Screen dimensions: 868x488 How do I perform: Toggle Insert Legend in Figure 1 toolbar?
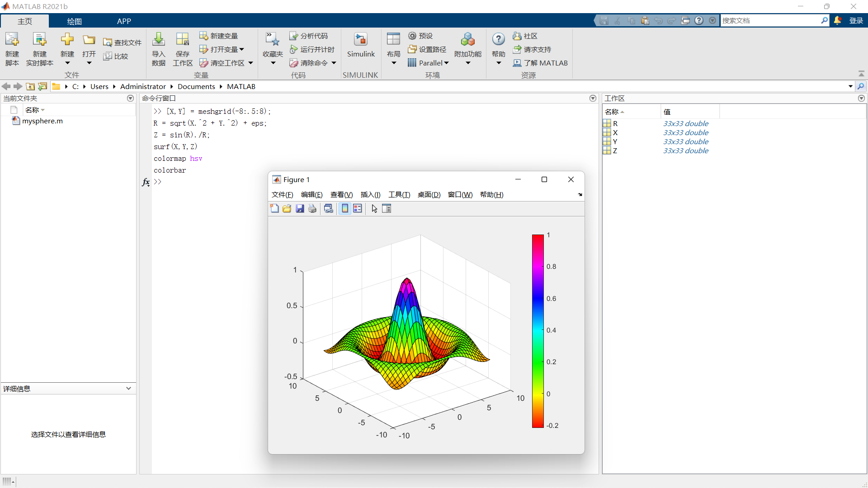click(x=358, y=208)
